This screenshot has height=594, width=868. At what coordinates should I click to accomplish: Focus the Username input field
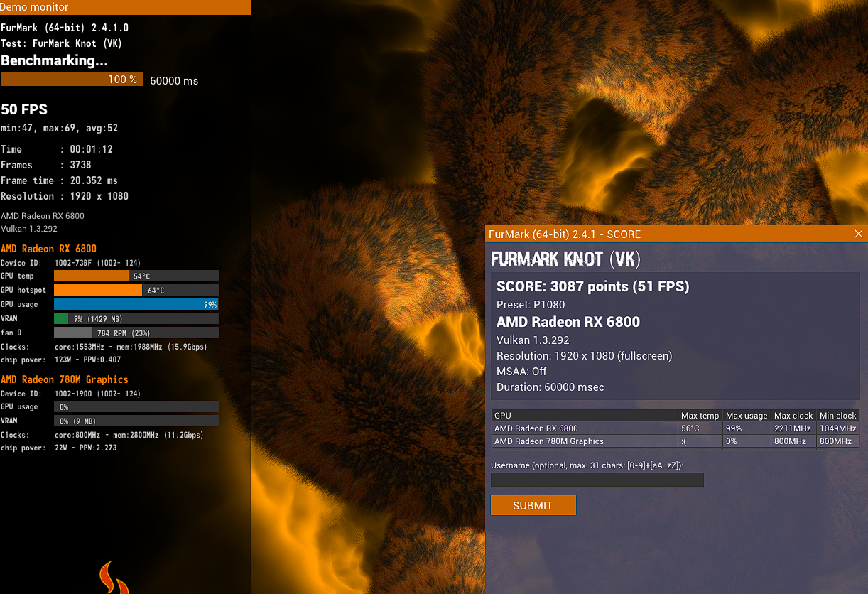(x=597, y=480)
